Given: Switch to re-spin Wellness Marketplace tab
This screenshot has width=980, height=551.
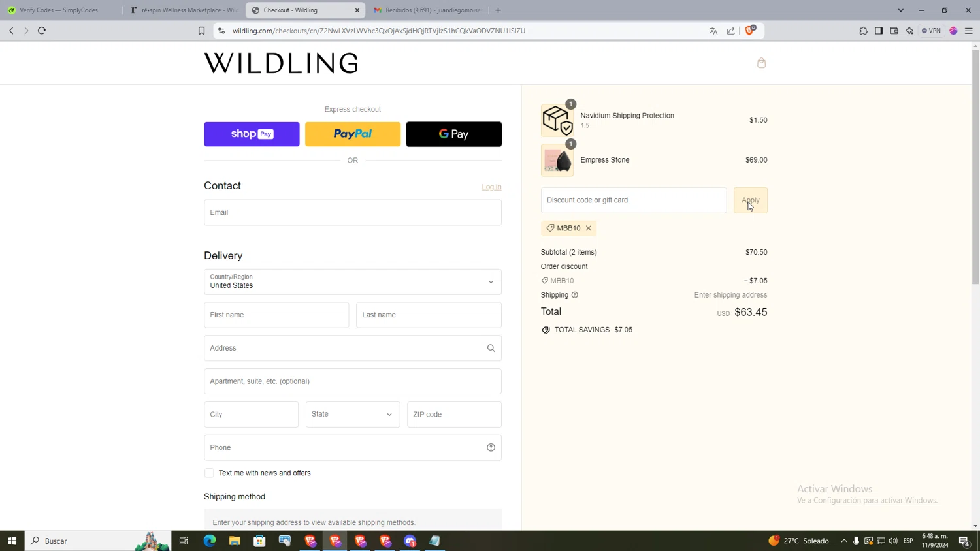Looking at the screenshot, I should pos(185,10).
